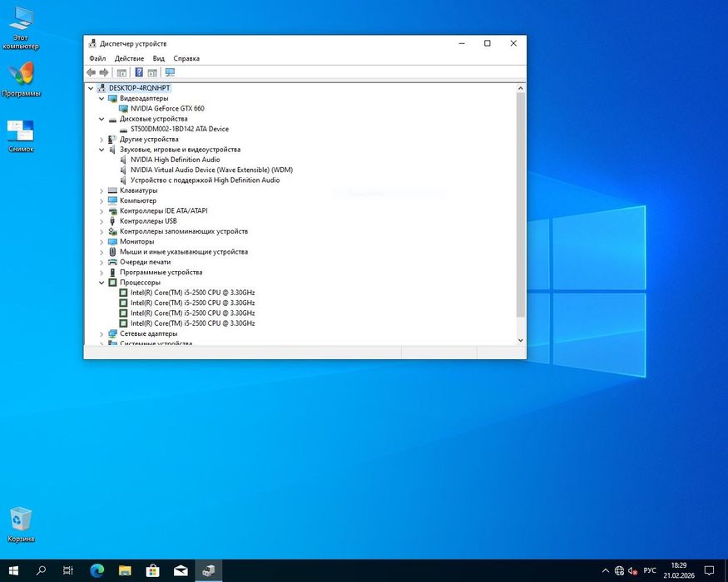Image resolution: width=728 pixels, height=582 pixels.
Task: Expand the Другие устройства category
Action: point(102,139)
